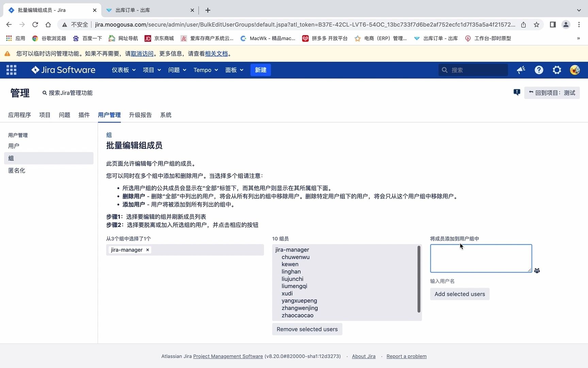588x368 pixels.
Task: Open Jira help via question mark icon
Action: pyautogui.click(x=539, y=70)
